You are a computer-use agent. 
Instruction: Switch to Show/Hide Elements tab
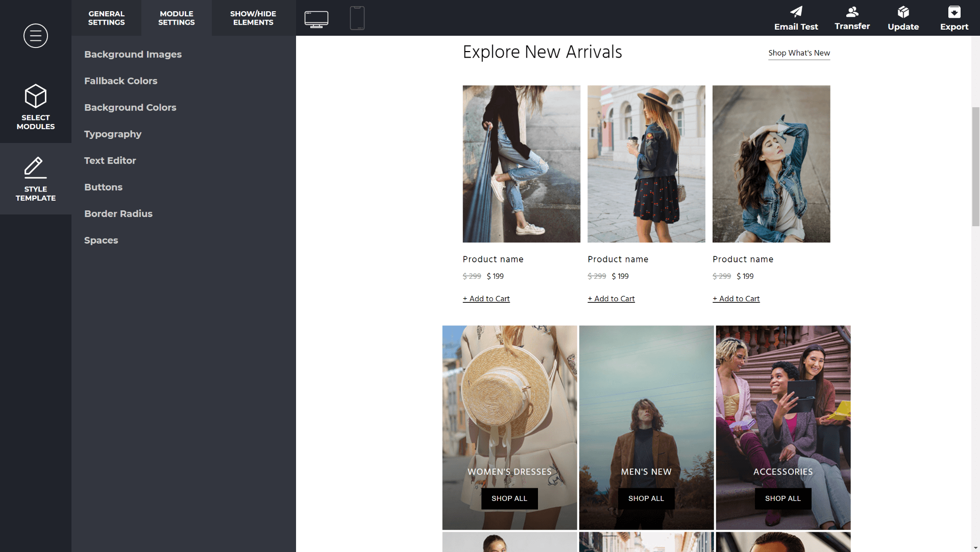point(253,18)
